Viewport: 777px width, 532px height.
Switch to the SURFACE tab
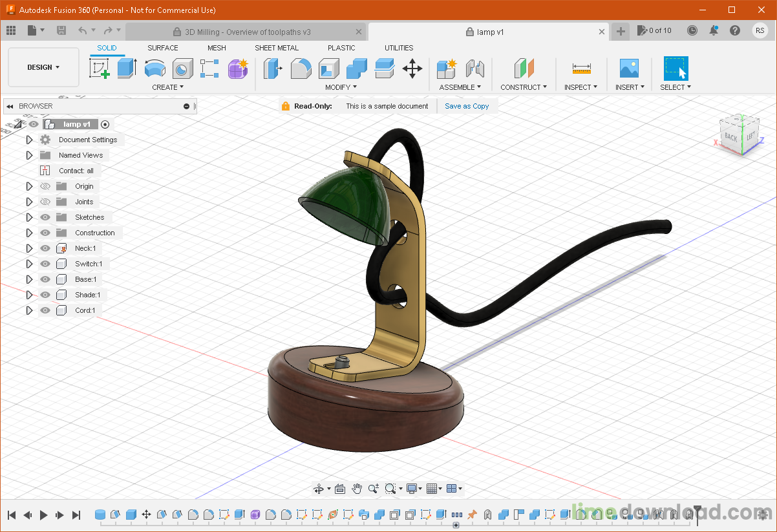[x=162, y=48]
